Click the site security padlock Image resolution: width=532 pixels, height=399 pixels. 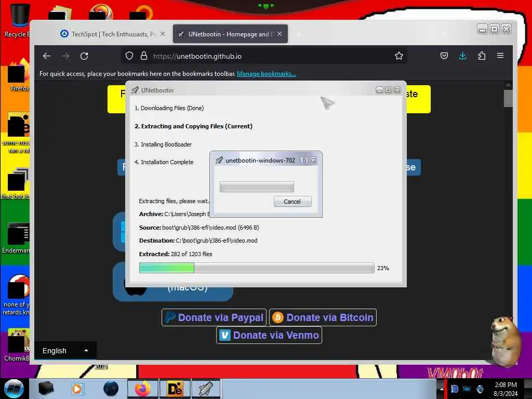coord(144,56)
